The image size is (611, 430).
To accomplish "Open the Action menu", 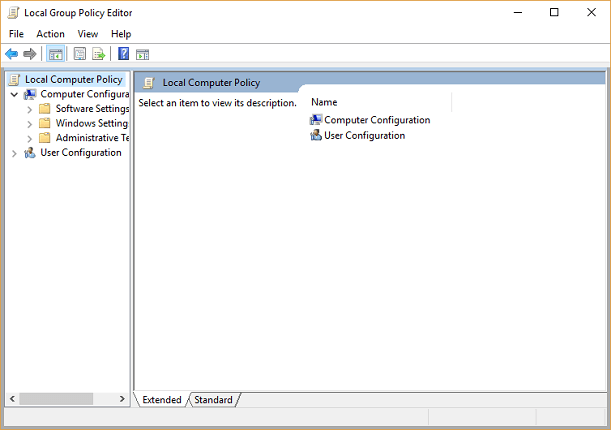I will coord(51,34).
